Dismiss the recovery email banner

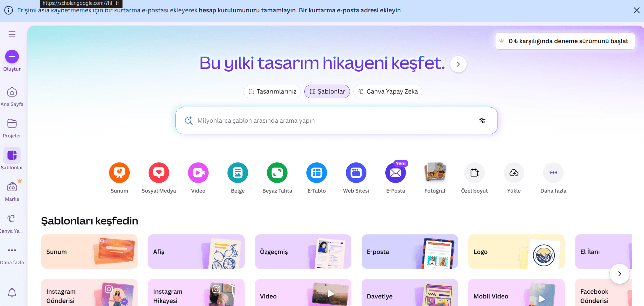click(x=637, y=10)
